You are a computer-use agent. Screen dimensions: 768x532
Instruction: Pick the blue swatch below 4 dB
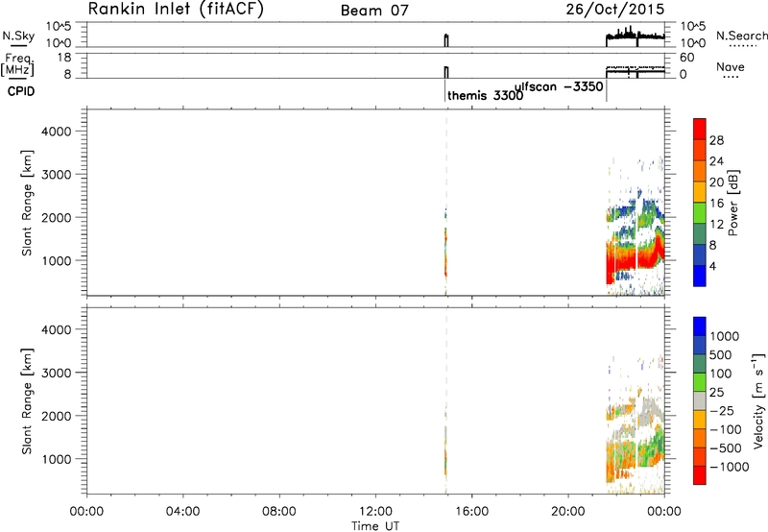[x=700, y=276]
